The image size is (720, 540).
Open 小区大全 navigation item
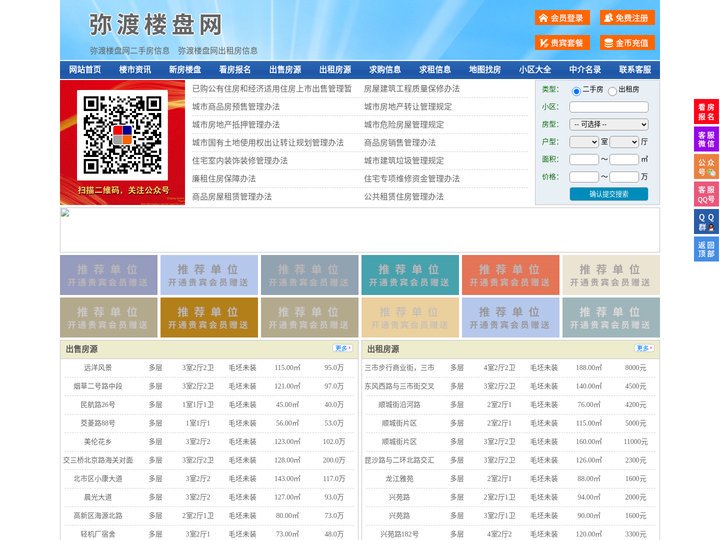[535, 70]
